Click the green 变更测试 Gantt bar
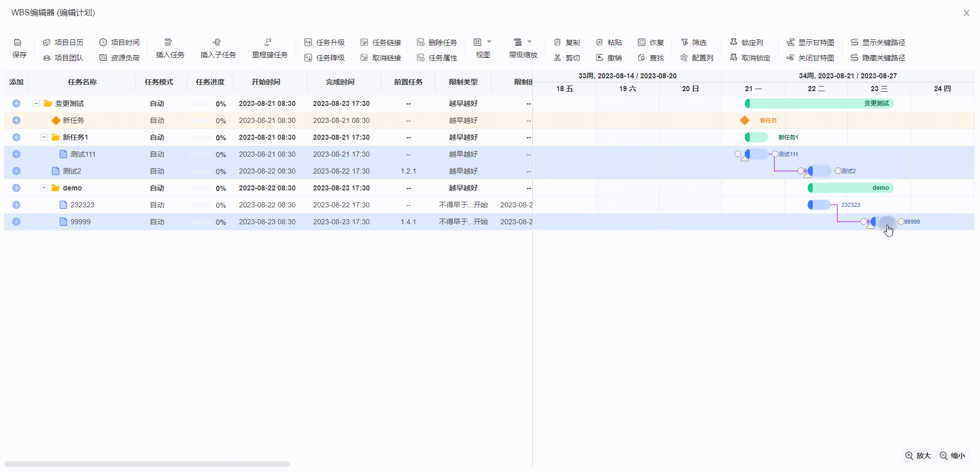The image size is (980, 471). coord(818,103)
